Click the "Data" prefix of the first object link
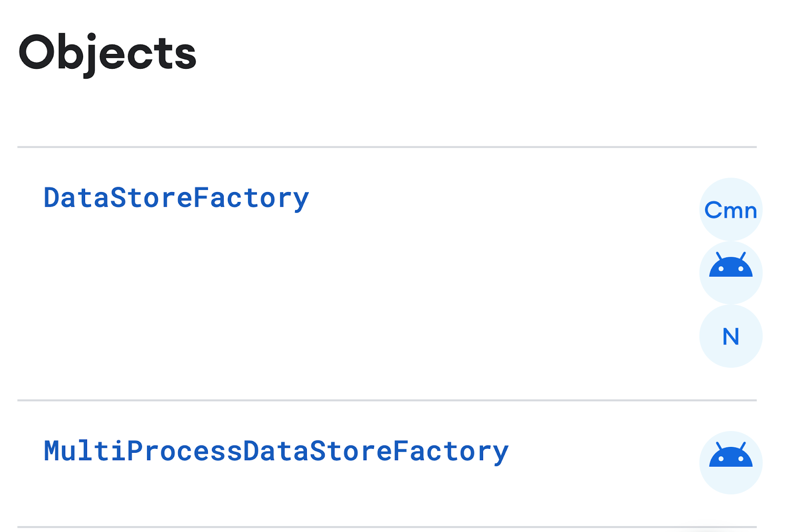792x532 pixels. coord(76,198)
